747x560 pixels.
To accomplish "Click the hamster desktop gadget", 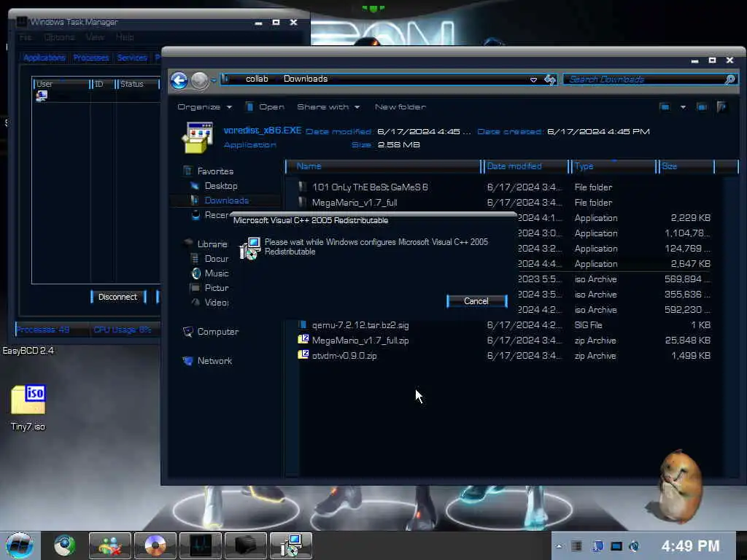I will (678, 486).
